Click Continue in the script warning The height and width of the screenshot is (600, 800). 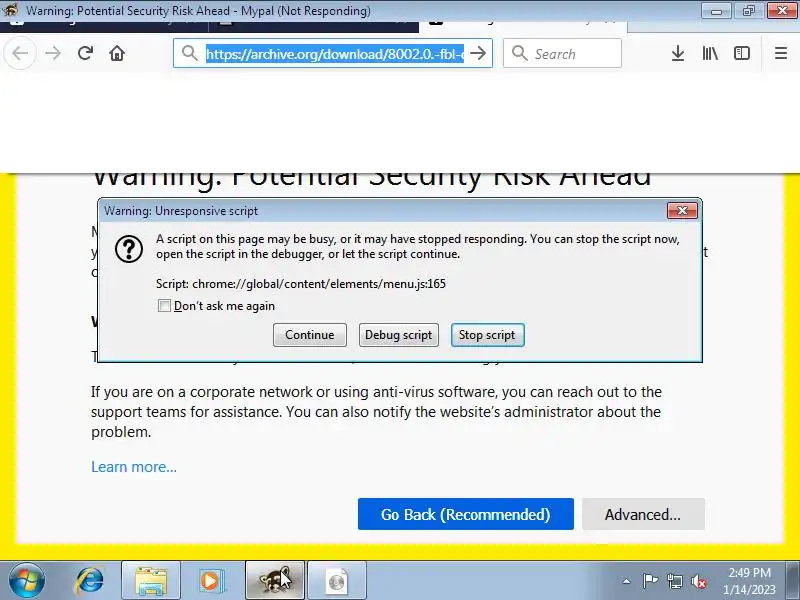click(310, 335)
